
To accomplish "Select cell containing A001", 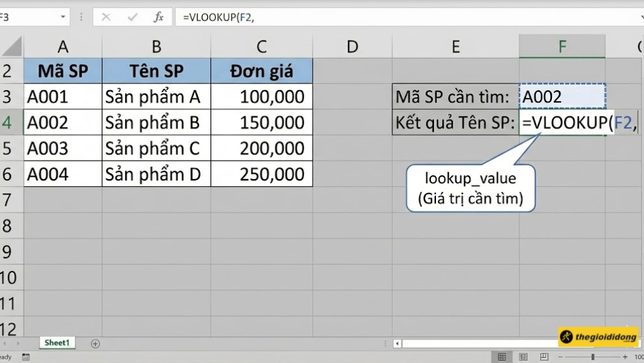I will [63, 97].
